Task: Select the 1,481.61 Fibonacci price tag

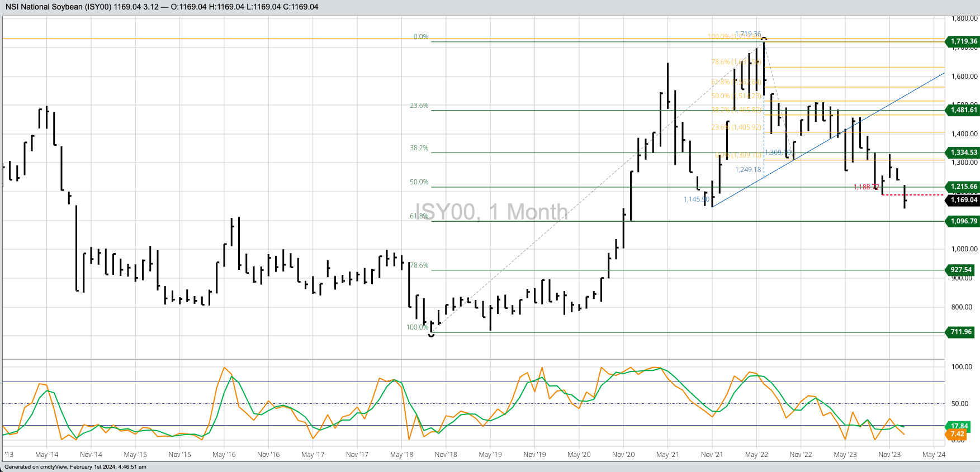Action: tap(963, 110)
